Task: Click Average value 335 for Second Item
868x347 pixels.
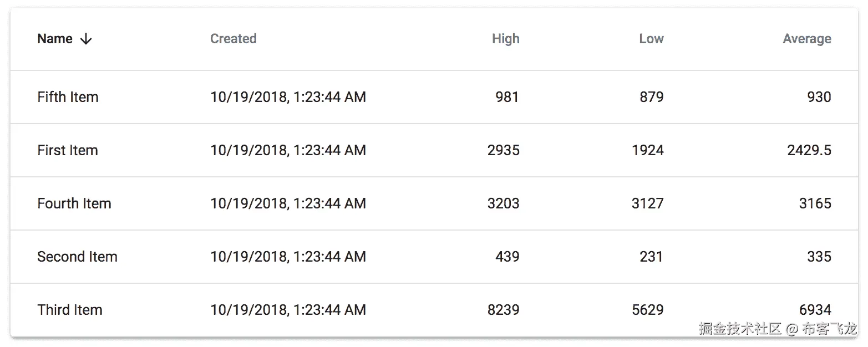Action: coord(819,257)
